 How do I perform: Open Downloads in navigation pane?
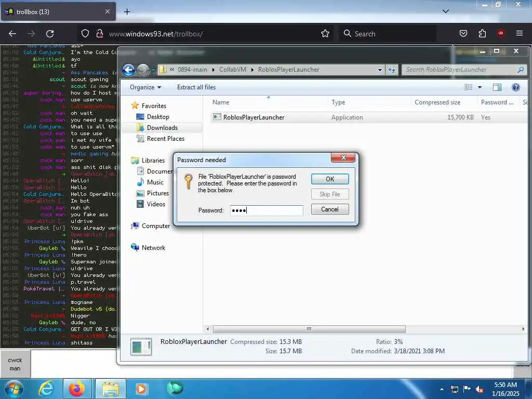[x=162, y=128]
